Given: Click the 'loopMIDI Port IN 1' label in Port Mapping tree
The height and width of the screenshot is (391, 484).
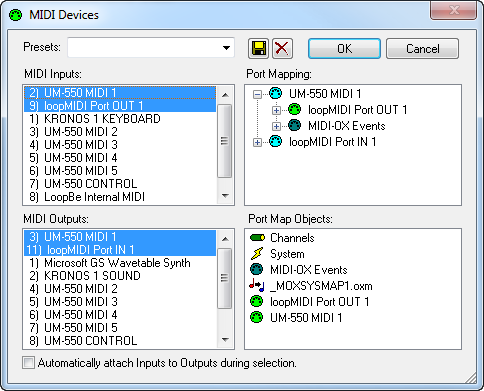Looking at the screenshot, I should point(333,142).
